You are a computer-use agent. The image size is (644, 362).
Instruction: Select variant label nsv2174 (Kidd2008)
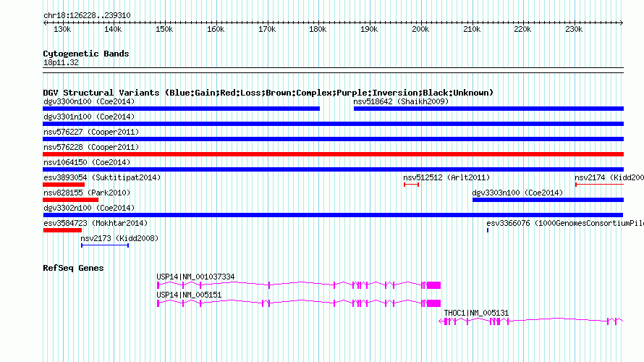click(x=609, y=177)
